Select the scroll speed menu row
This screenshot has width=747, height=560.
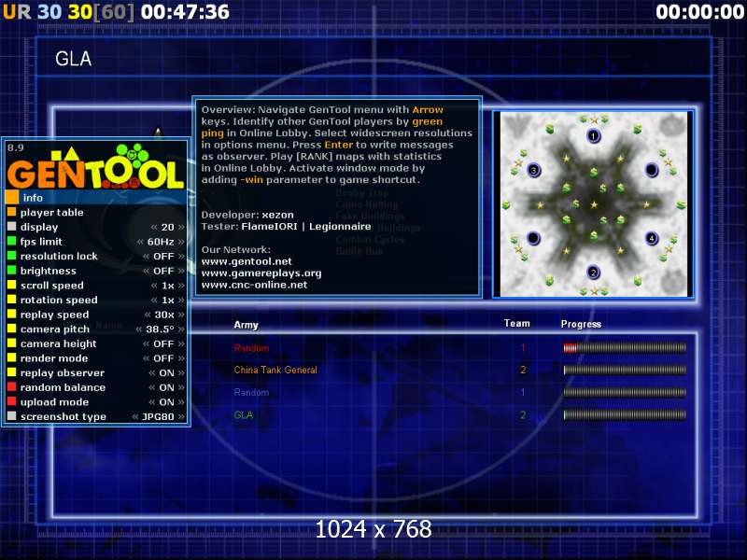[96, 286]
